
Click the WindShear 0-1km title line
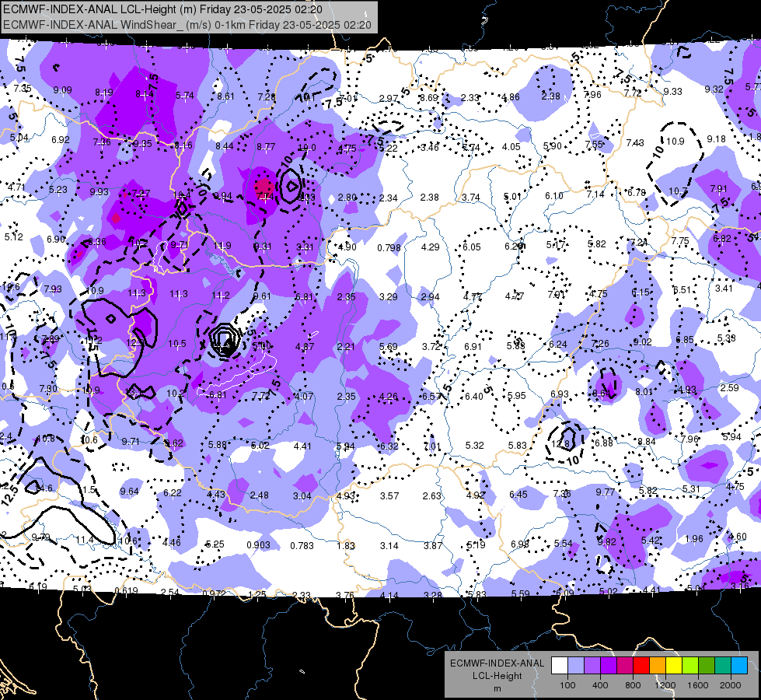[x=187, y=25]
